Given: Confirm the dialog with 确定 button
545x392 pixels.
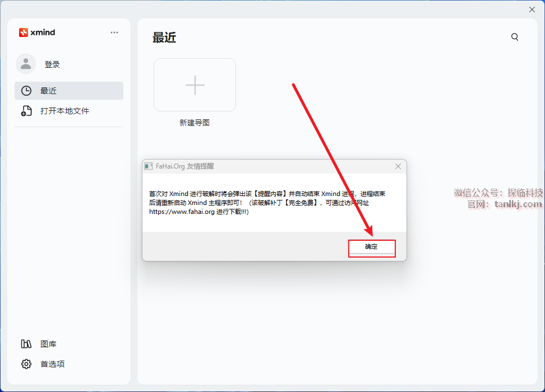Looking at the screenshot, I should (x=372, y=247).
